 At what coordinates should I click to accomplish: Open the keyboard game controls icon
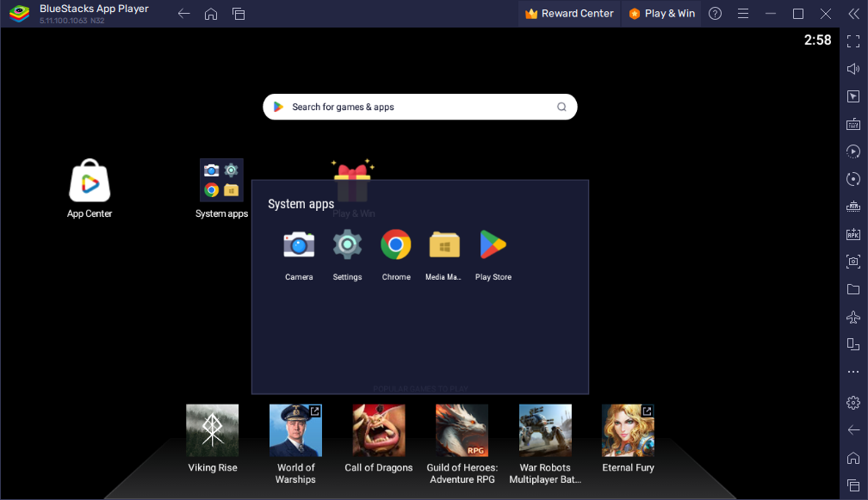(x=853, y=124)
